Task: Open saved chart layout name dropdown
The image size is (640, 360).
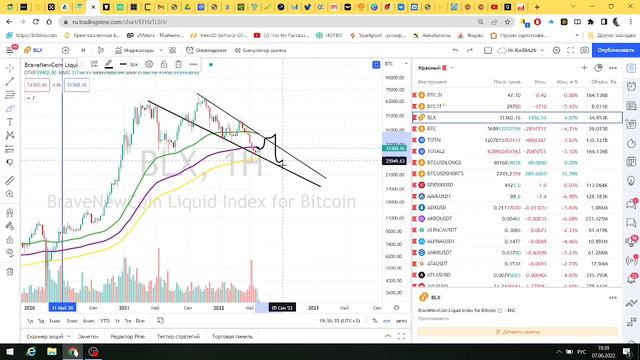Action: pos(521,50)
